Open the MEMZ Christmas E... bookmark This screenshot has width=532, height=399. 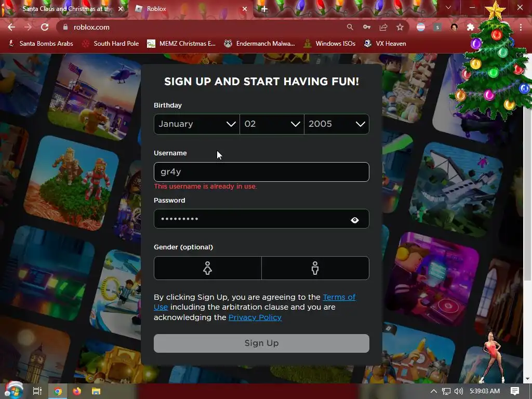point(181,44)
